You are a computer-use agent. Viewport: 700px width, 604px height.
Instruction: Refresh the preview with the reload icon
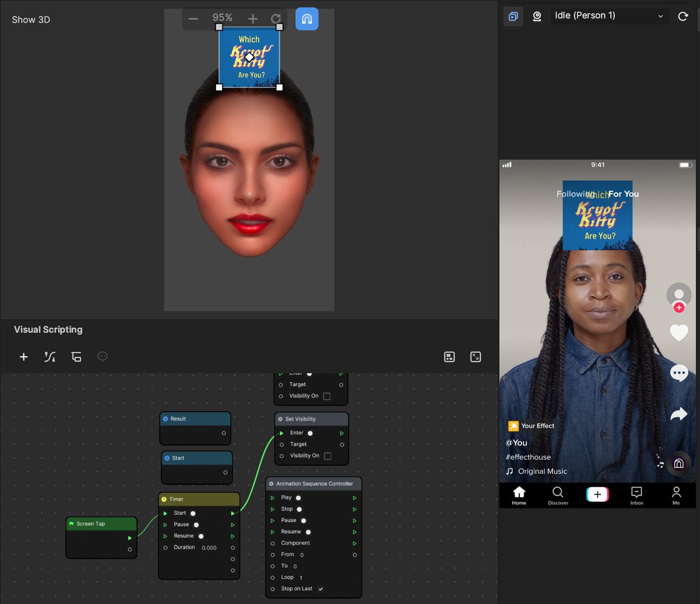click(683, 16)
